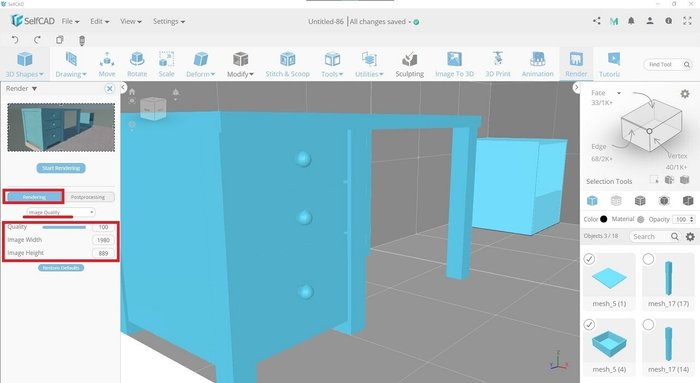Open the File menu

(70, 21)
